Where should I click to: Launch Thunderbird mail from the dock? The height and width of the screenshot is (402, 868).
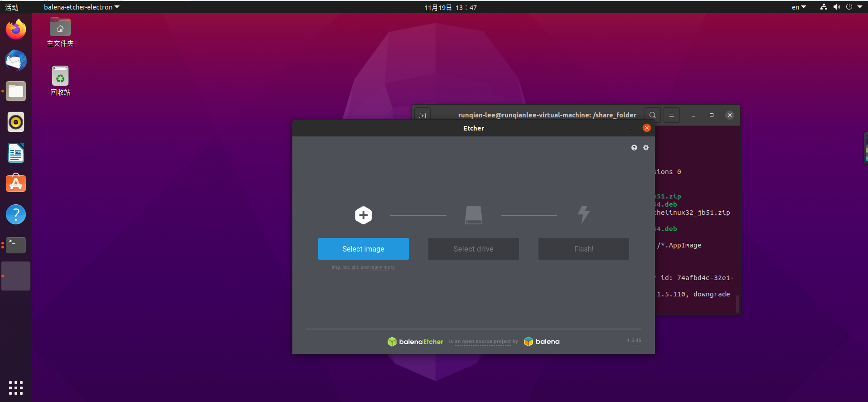pyautogui.click(x=16, y=60)
